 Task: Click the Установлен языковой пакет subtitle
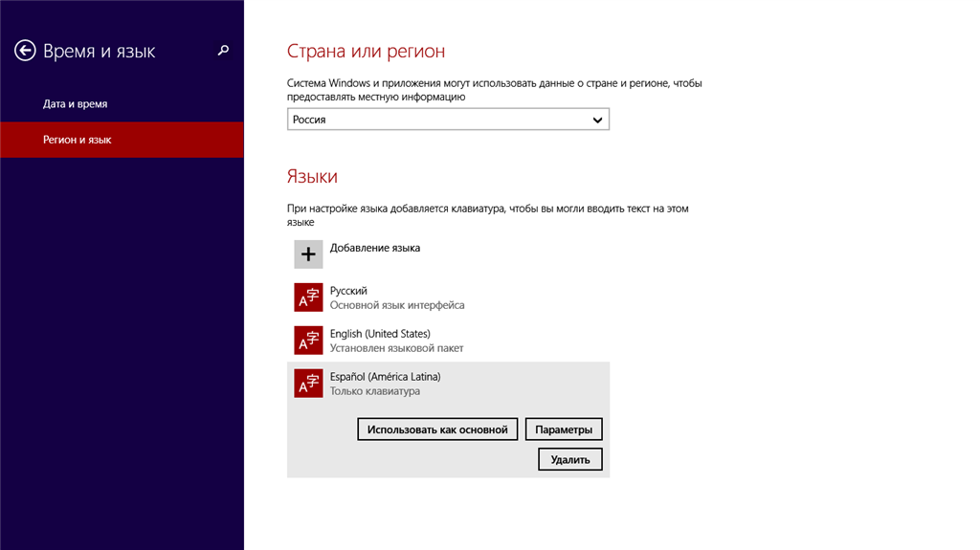pyautogui.click(x=396, y=348)
